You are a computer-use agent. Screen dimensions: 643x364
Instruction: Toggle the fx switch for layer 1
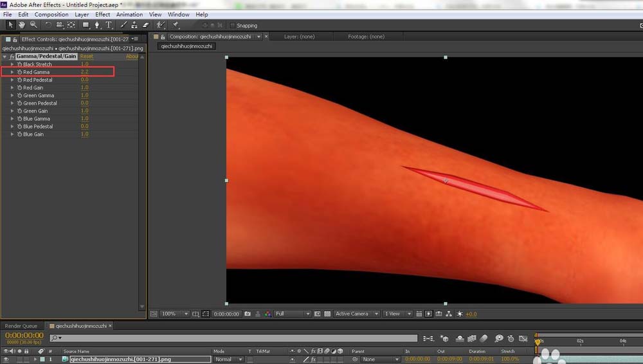[313, 359]
